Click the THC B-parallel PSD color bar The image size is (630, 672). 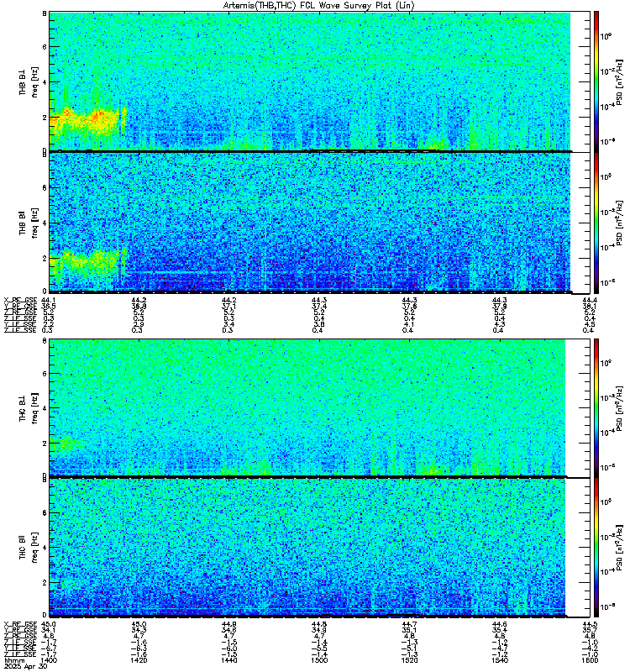596,548
